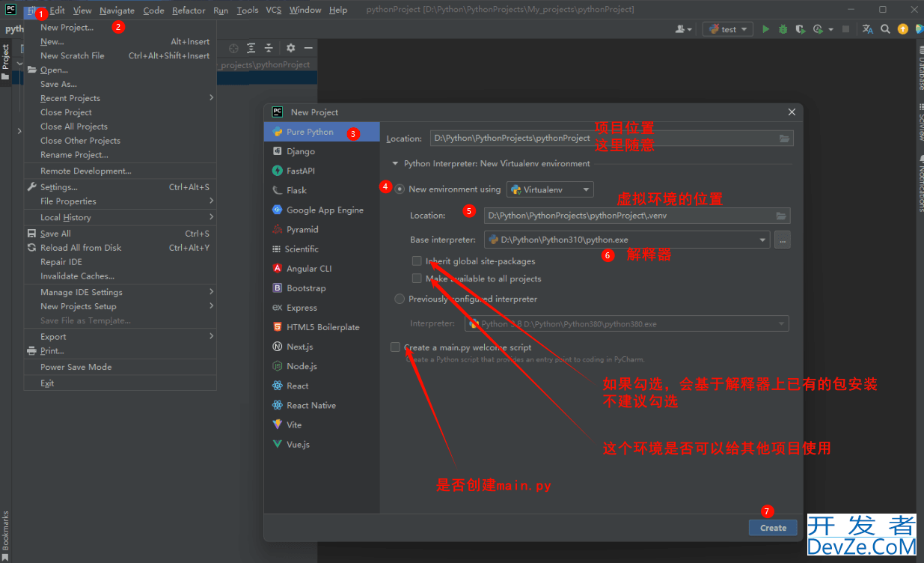Choose Save All in File menu
Screen dimensions: 924x563
tap(120, 234)
